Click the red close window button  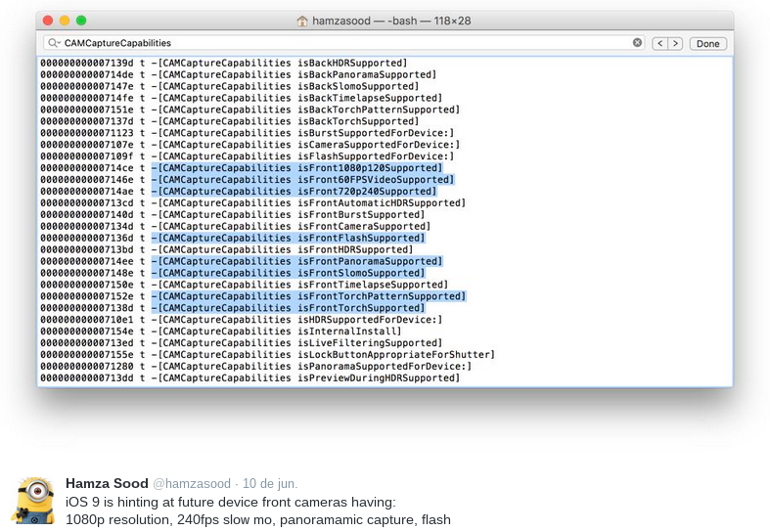coord(48,21)
